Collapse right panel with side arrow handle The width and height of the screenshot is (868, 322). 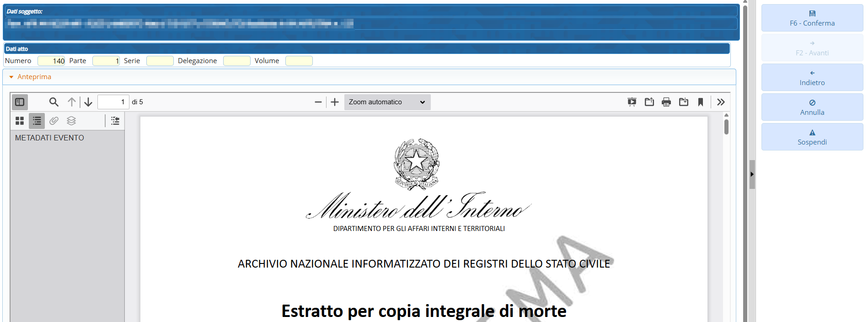point(752,174)
